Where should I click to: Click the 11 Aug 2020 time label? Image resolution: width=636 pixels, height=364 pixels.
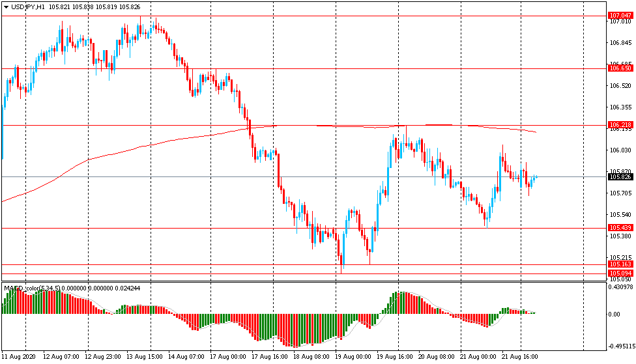pos(18,357)
